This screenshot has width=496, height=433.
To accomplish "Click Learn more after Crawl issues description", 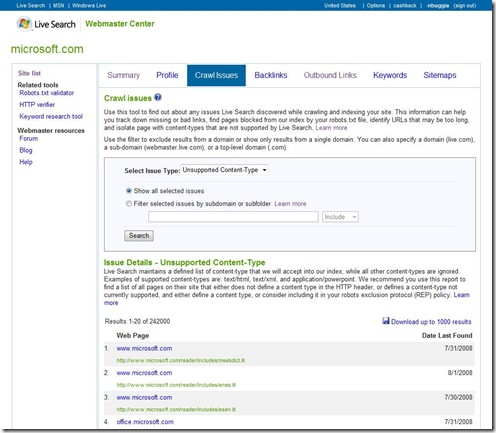I will click(x=331, y=128).
